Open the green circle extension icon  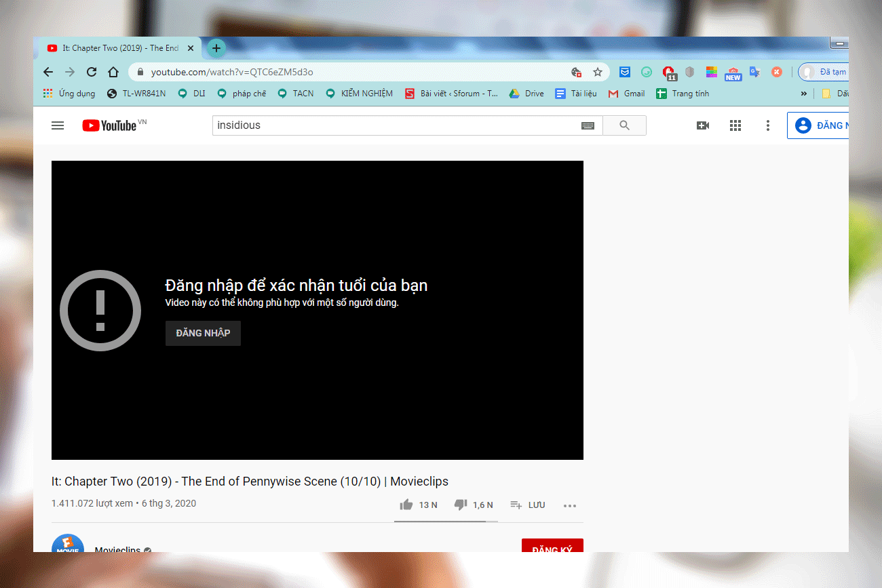tap(647, 72)
